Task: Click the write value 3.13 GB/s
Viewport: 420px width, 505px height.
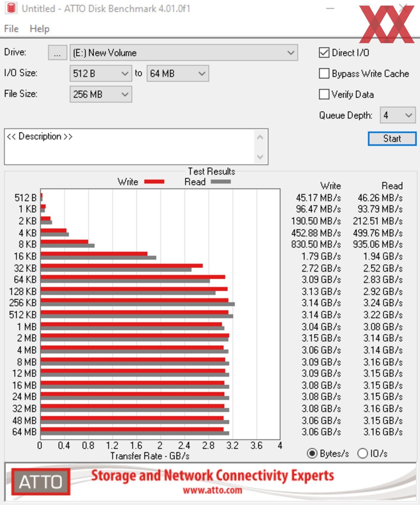Action: pos(321,292)
